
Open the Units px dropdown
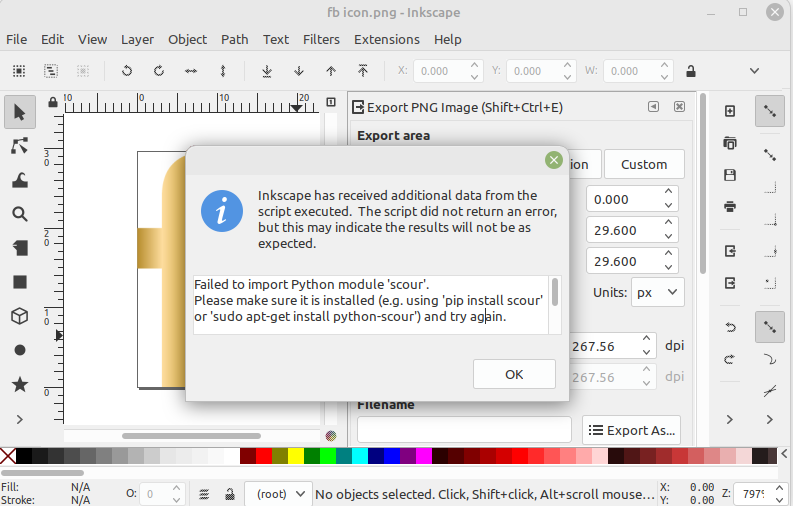(658, 293)
